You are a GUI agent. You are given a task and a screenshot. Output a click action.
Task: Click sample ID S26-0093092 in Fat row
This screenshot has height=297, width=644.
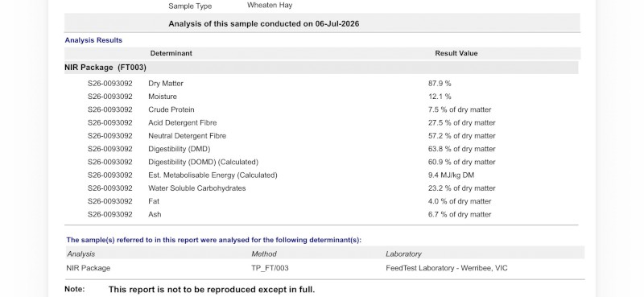click(x=110, y=201)
